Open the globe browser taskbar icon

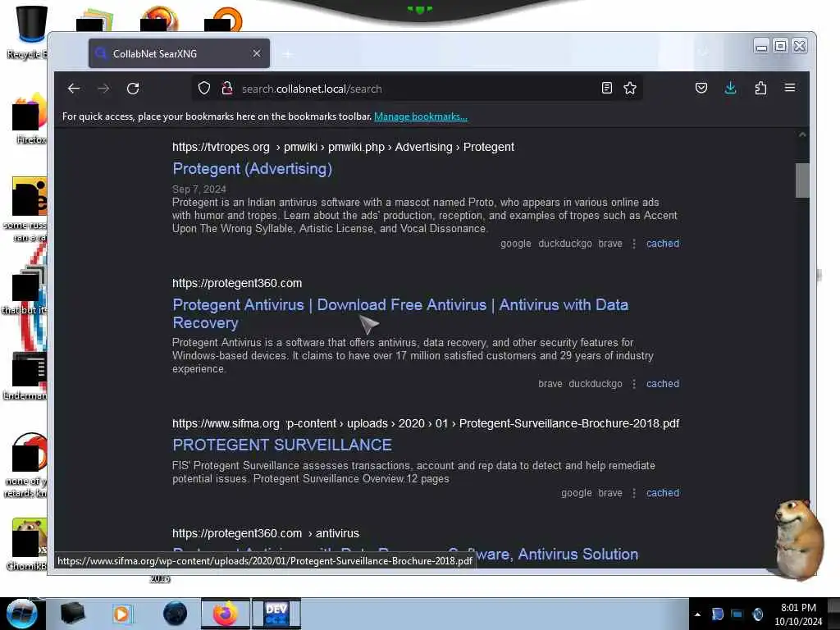point(176,614)
